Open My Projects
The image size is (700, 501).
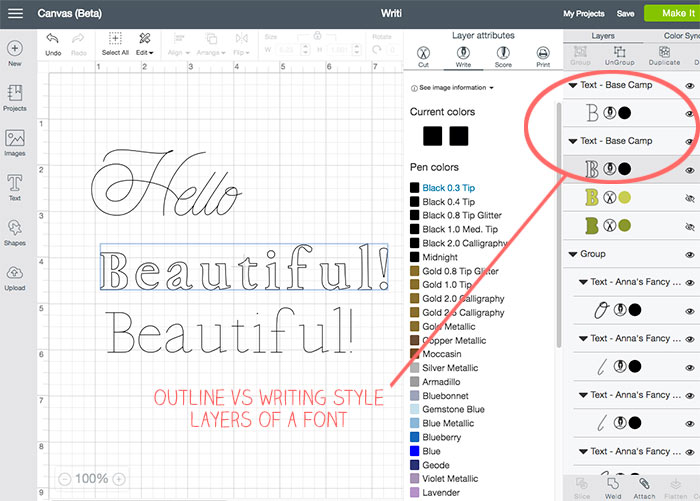[x=583, y=14]
